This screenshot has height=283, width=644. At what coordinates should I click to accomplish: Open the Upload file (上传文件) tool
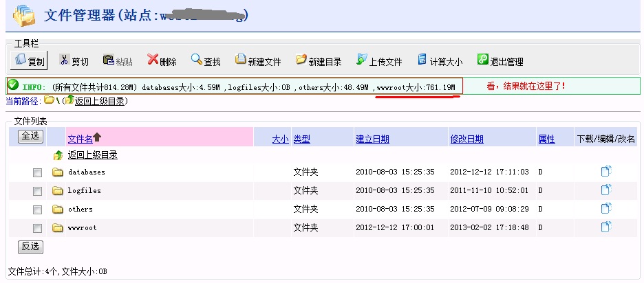(x=379, y=61)
